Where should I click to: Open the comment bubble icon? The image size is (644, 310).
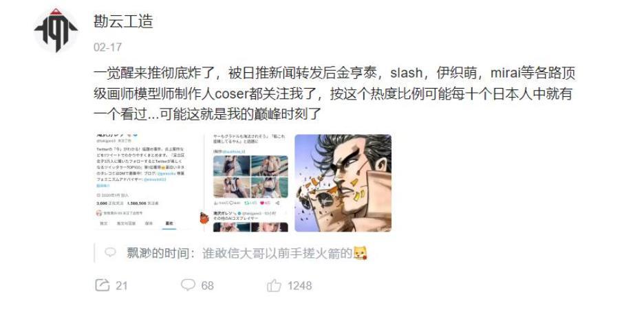(188, 285)
